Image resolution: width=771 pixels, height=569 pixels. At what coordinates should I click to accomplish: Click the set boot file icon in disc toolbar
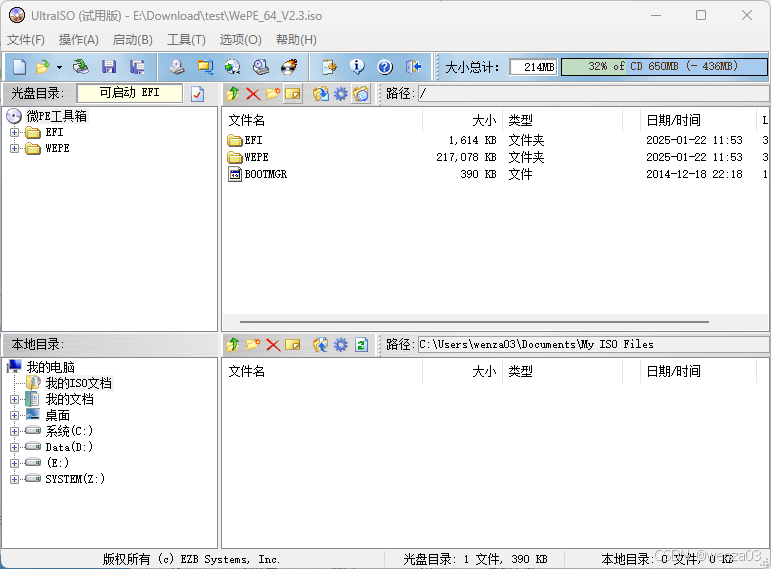coord(361,93)
